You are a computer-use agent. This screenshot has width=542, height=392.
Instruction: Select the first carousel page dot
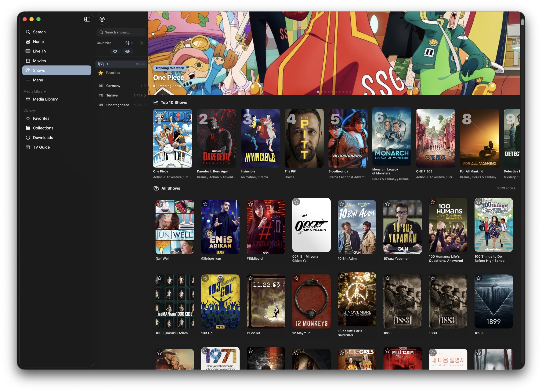point(318,92)
